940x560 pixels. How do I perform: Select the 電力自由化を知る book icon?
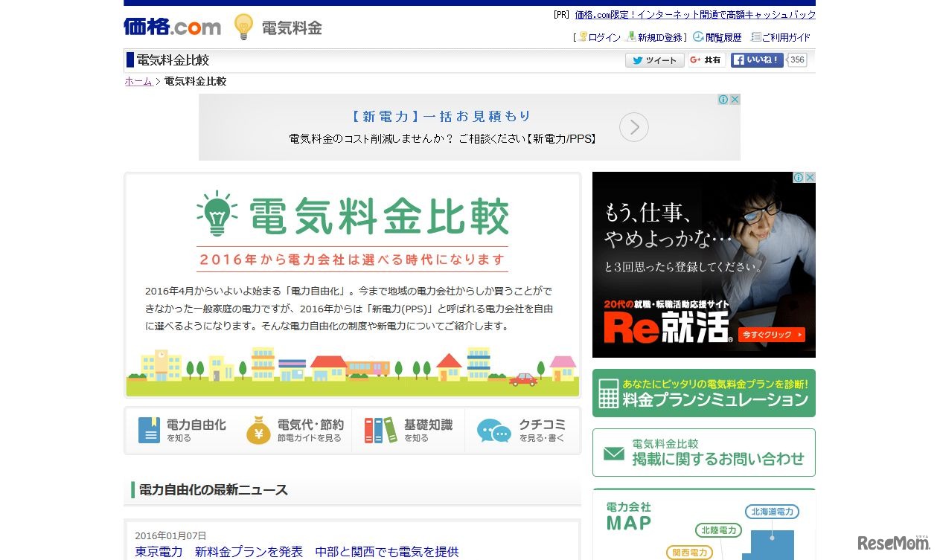coord(149,429)
